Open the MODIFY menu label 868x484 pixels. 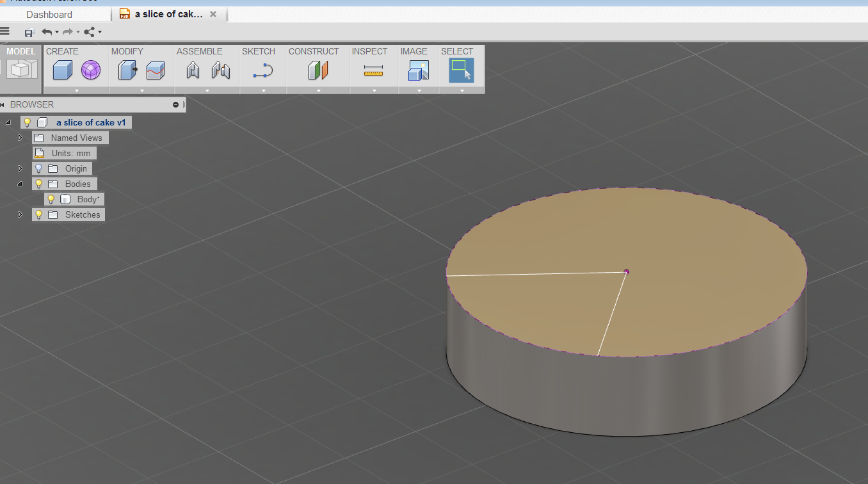pos(127,51)
